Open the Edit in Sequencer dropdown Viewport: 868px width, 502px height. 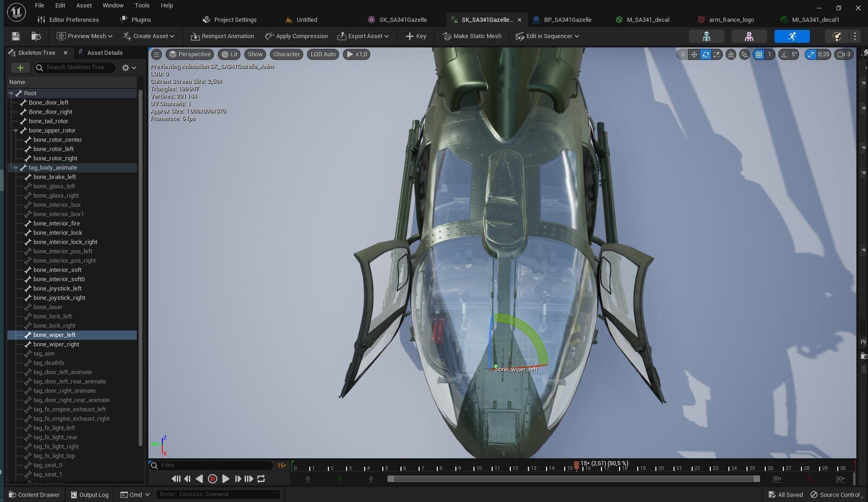pos(548,36)
